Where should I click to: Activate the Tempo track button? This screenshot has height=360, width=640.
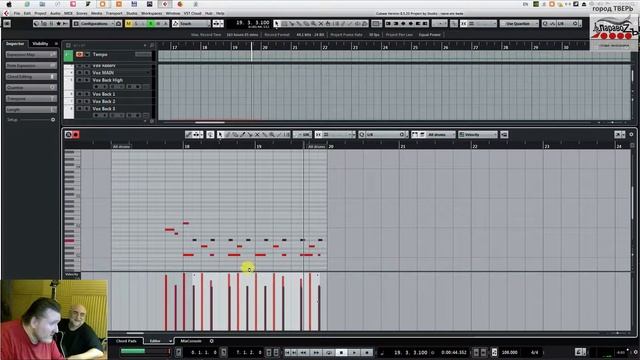[80, 54]
